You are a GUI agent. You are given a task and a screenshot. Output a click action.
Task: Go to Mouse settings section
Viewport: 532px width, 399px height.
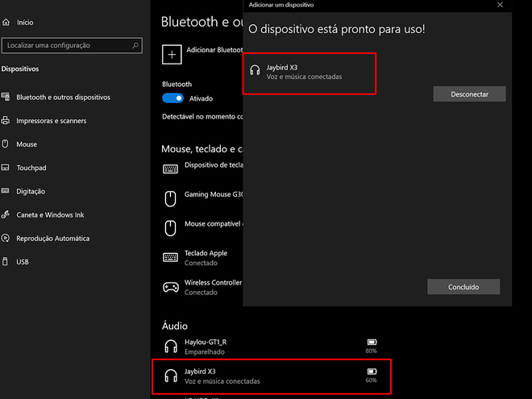(27, 144)
